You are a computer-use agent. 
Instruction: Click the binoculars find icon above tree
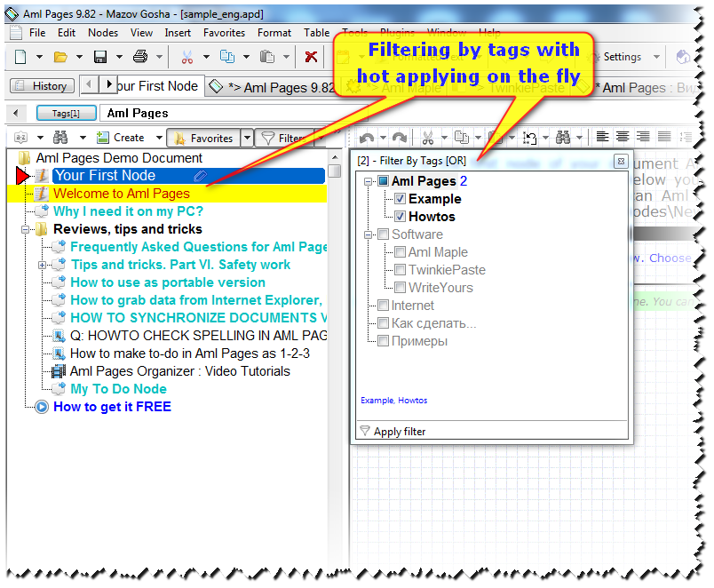pos(60,137)
